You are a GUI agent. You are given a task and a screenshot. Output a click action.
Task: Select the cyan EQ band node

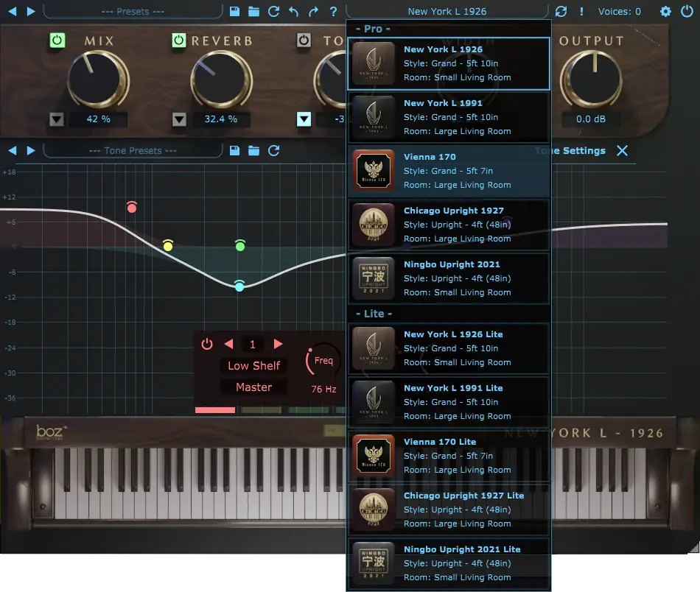[239, 286]
